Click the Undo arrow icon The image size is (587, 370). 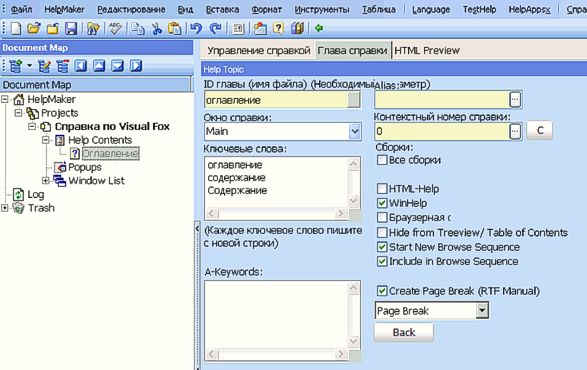pyautogui.click(x=196, y=28)
